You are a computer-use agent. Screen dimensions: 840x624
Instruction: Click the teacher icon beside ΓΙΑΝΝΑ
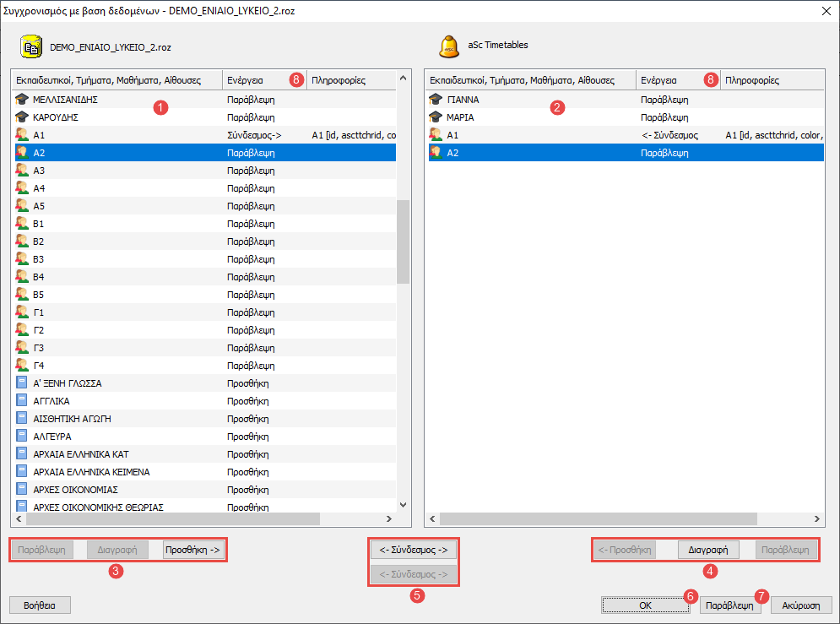pyautogui.click(x=436, y=100)
